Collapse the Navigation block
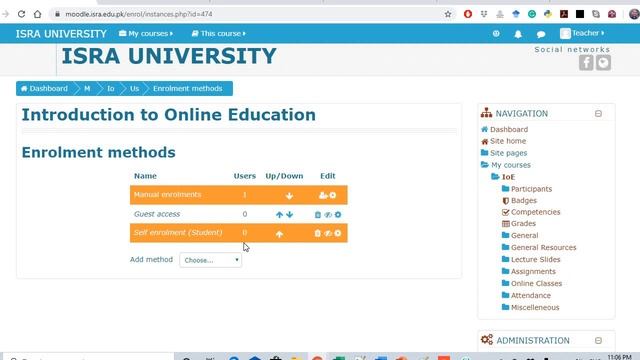The width and height of the screenshot is (640, 360). pyautogui.click(x=598, y=113)
